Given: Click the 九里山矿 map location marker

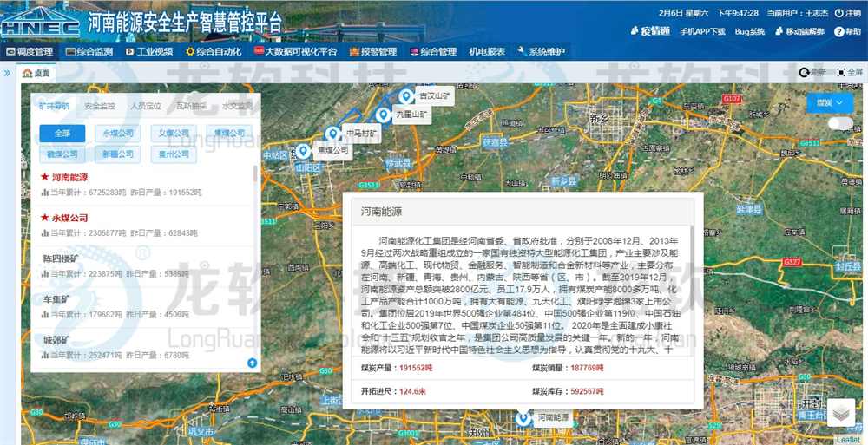Looking at the screenshot, I should (x=383, y=115).
